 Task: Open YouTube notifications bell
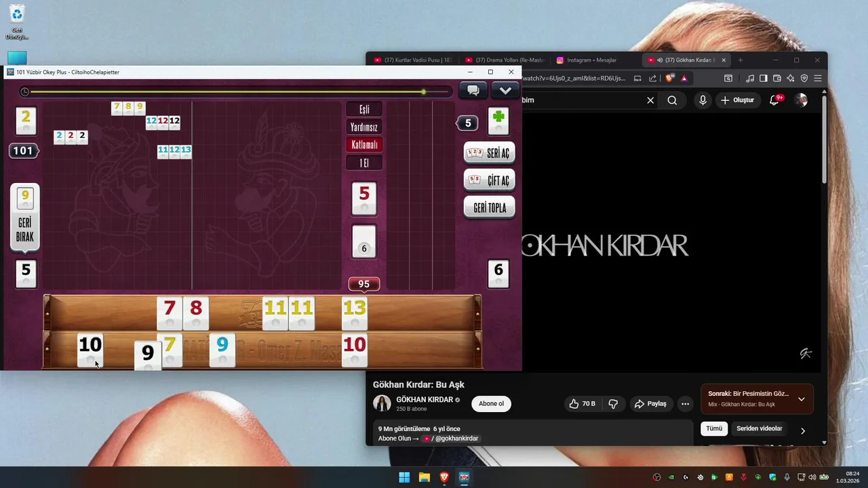[x=774, y=100]
